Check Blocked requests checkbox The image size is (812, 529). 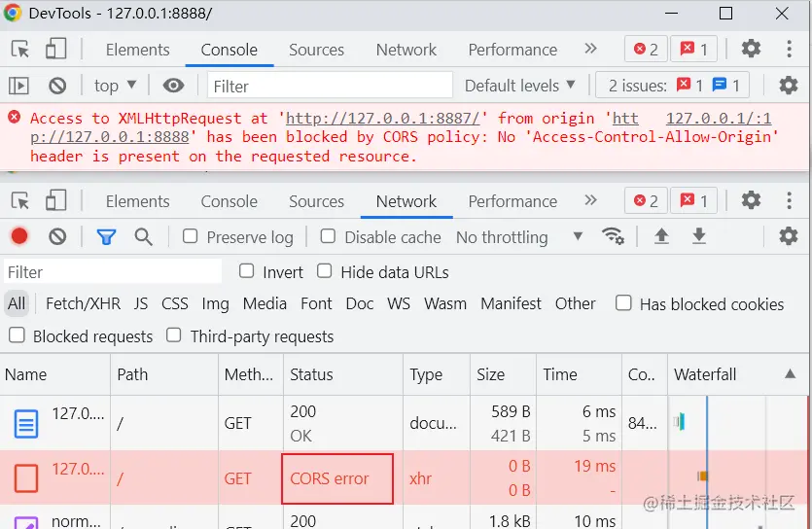click(18, 335)
